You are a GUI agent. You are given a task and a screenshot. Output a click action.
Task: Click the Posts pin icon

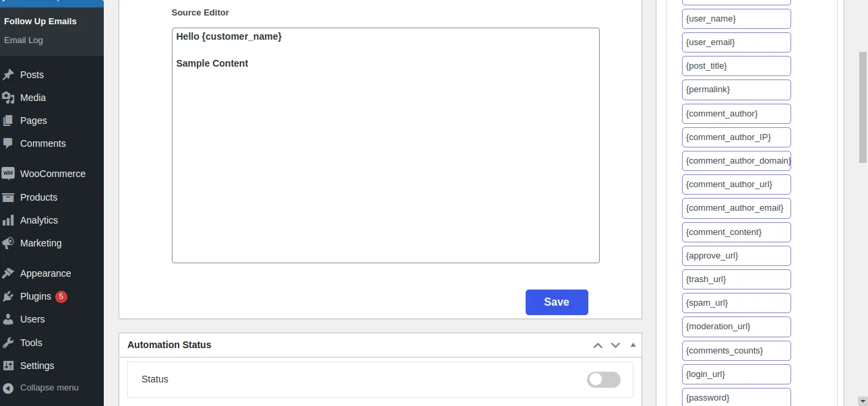(x=8, y=75)
